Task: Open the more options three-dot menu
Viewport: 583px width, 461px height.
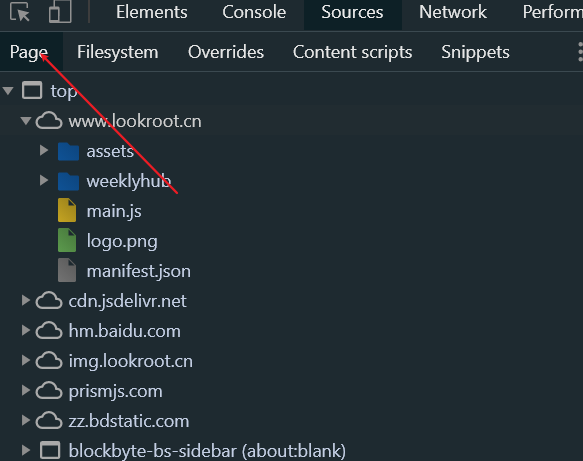Action: (580, 52)
